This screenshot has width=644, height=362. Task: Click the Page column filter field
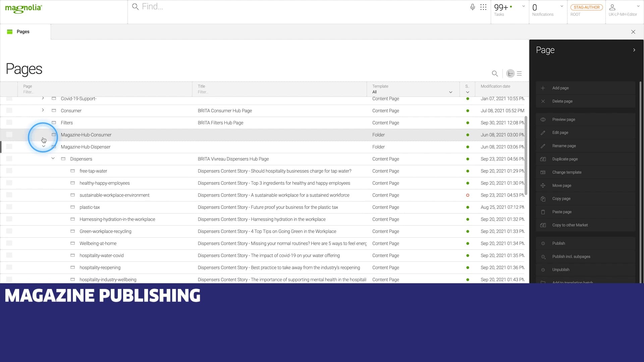pos(104,92)
